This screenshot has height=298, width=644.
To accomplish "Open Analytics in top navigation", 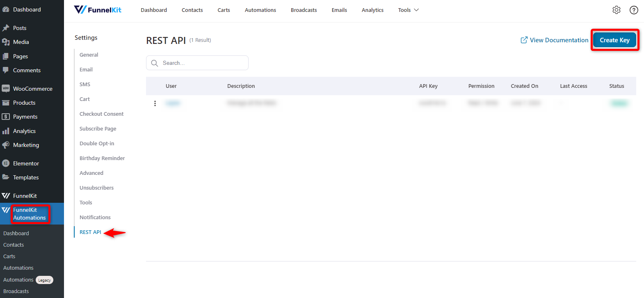I will point(372,10).
